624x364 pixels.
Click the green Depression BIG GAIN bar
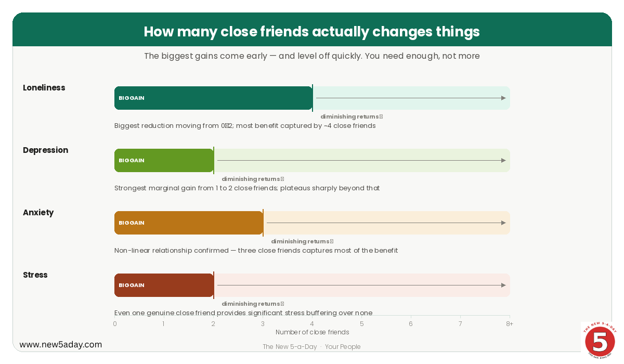pos(164,160)
